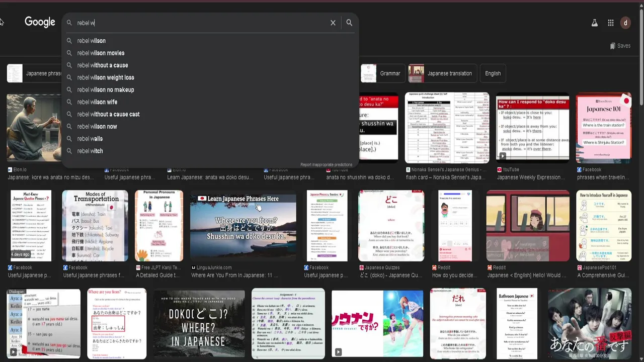644x362 pixels.
Task: Click the magnifier search button in search box
Action: click(x=349, y=23)
